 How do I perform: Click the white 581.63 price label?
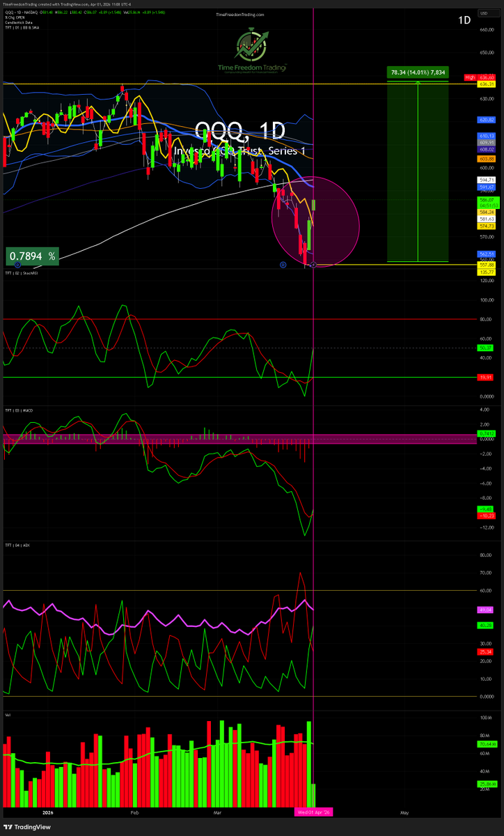[x=486, y=219]
